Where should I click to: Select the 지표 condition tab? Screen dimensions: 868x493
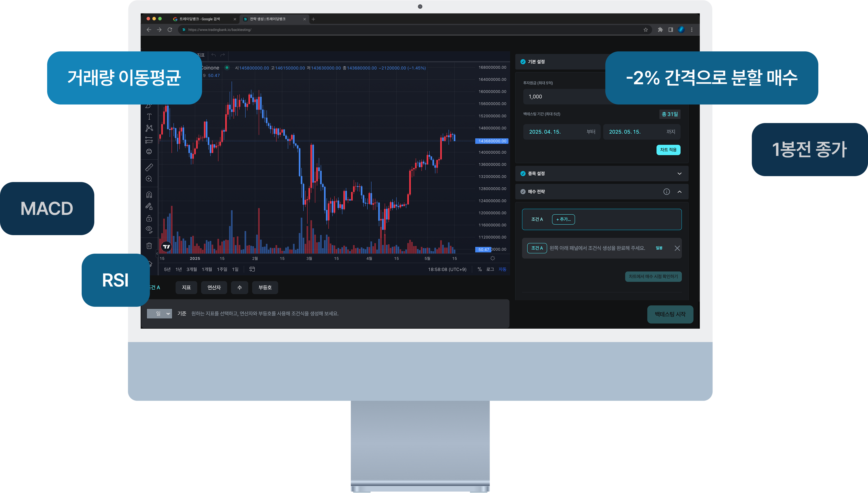[x=186, y=287]
